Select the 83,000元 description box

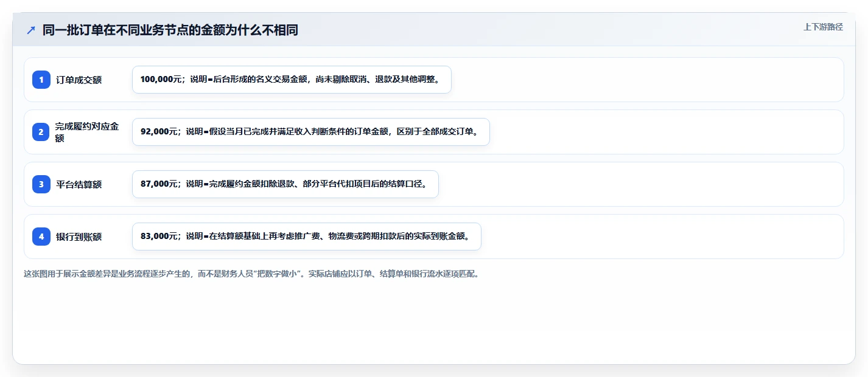(307, 237)
